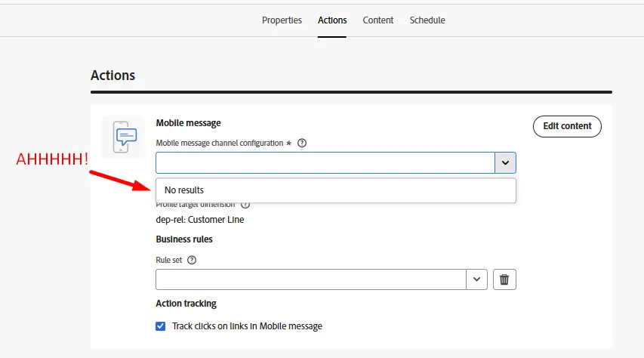Click the Mobile message title
644x358 pixels.
(x=189, y=123)
